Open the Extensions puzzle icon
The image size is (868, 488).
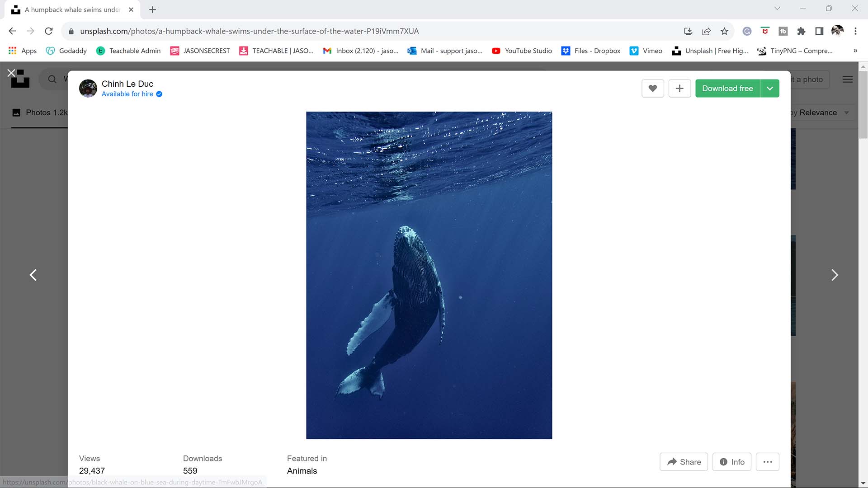[801, 31]
